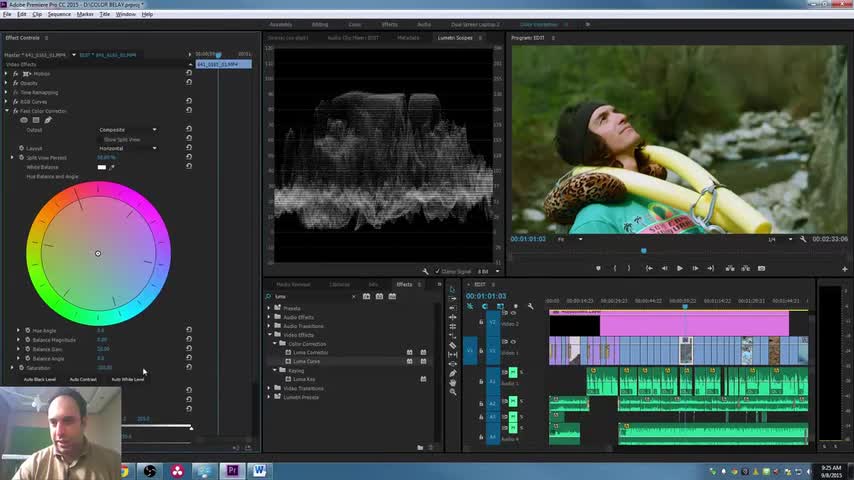This screenshot has width=854, height=480.
Task: Reset the Fast Color Corrector effect
Action: point(189,111)
